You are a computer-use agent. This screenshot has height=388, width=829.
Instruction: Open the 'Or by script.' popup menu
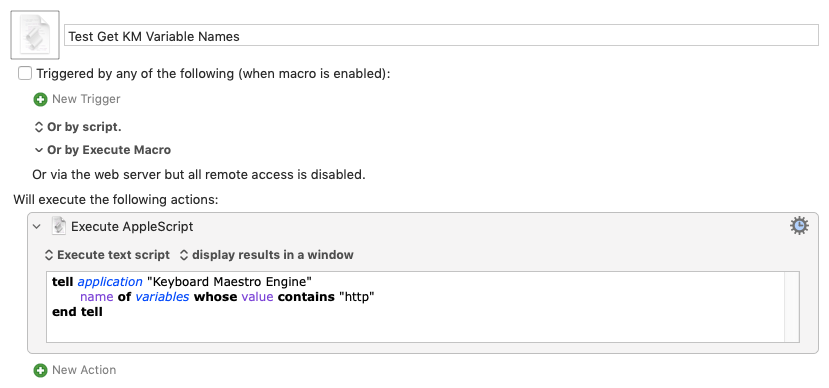(x=78, y=127)
